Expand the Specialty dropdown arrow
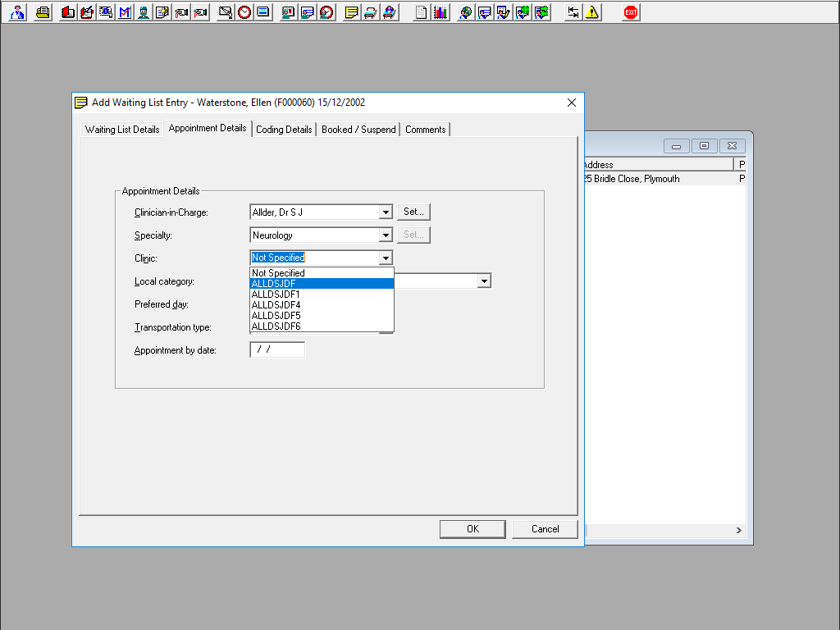Image resolution: width=840 pixels, height=630 pixels. point(386,235)
